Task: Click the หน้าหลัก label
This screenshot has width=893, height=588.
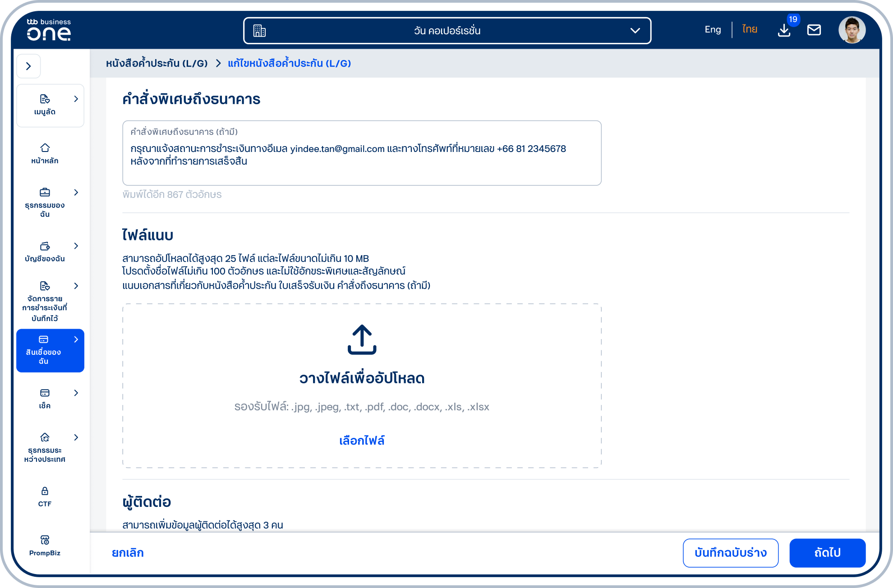Action: point(45,161)
